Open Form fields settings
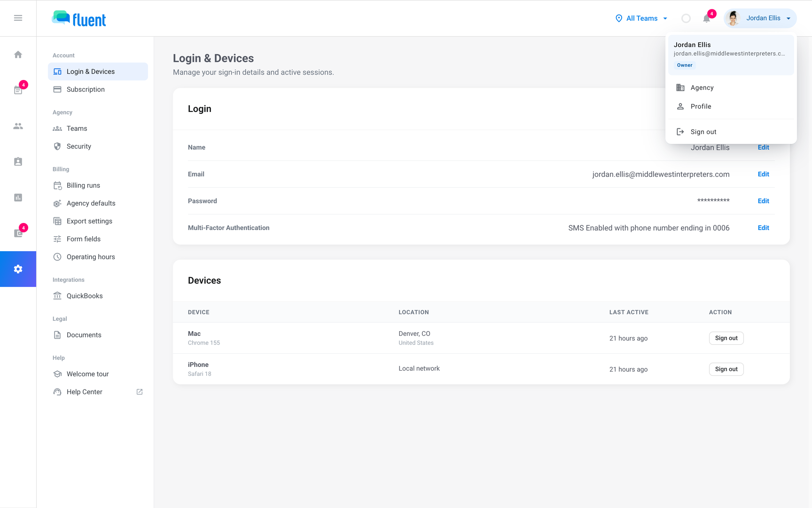Image resolution: width=812 pixels, height=508 pixels. point(98,239)
